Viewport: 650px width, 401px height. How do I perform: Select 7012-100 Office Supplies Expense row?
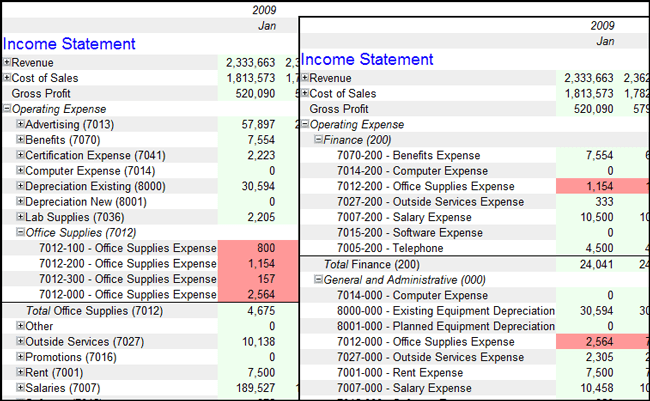(x=128, y=248)
